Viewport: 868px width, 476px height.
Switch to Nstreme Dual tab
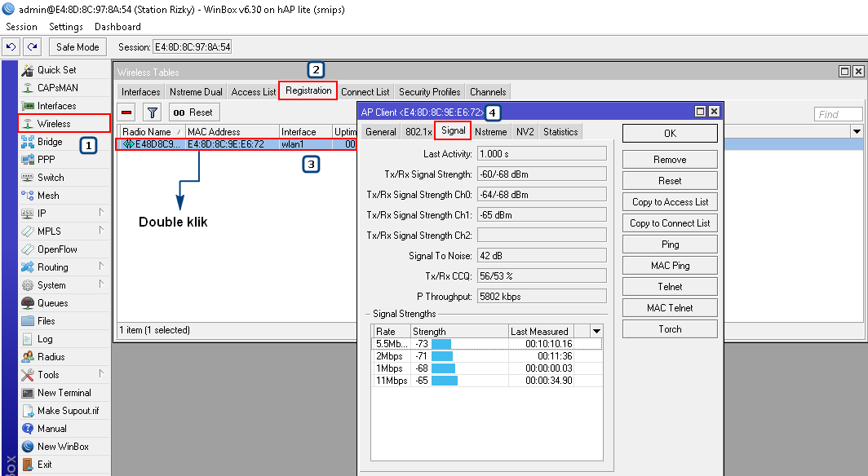[196, 92]
